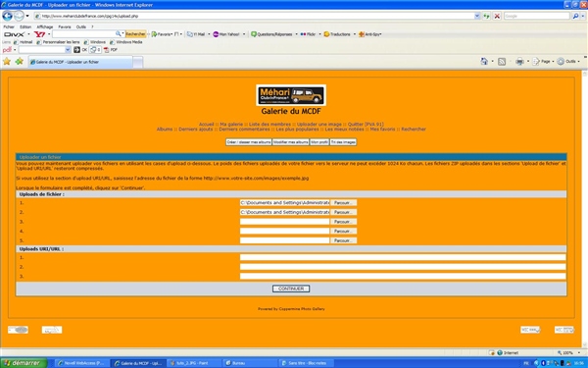Click the Yahoo Y! toolbar logo

click(39, 34)
